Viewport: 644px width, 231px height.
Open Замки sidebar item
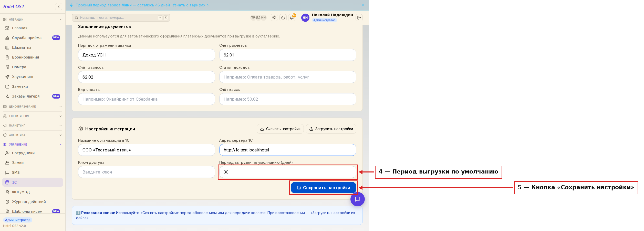coord(33,163)
